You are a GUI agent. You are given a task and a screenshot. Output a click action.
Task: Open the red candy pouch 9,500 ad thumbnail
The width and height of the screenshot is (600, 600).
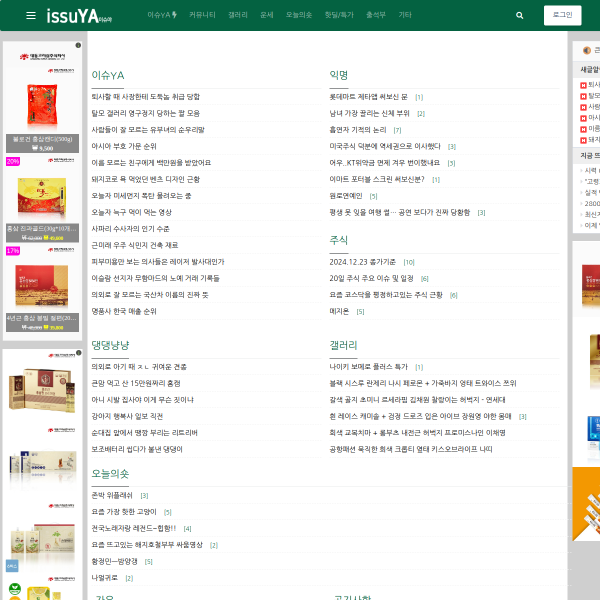(x=42, y=105)
